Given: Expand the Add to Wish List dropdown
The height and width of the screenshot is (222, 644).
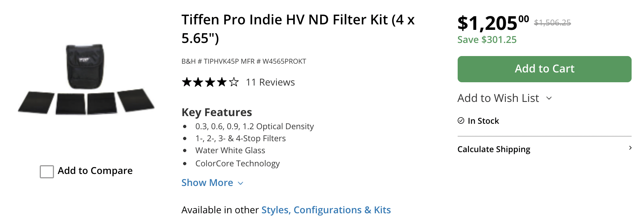Looking at the screenshot, I should point(498,98).
